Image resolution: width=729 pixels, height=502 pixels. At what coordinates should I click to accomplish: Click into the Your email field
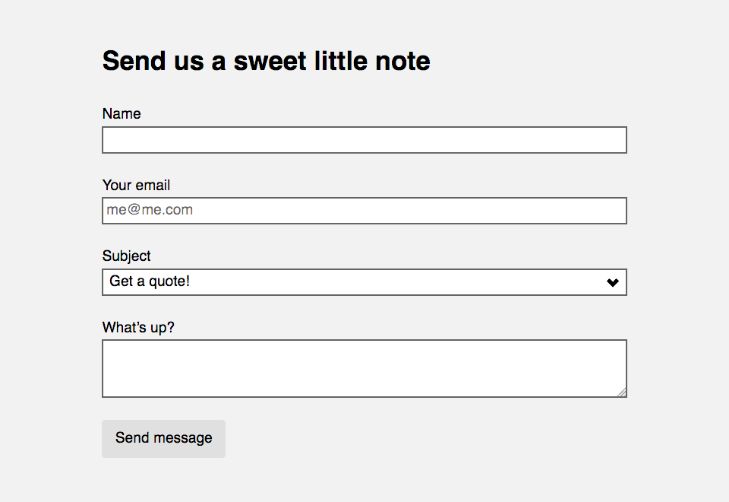click(x=364, y=211)
